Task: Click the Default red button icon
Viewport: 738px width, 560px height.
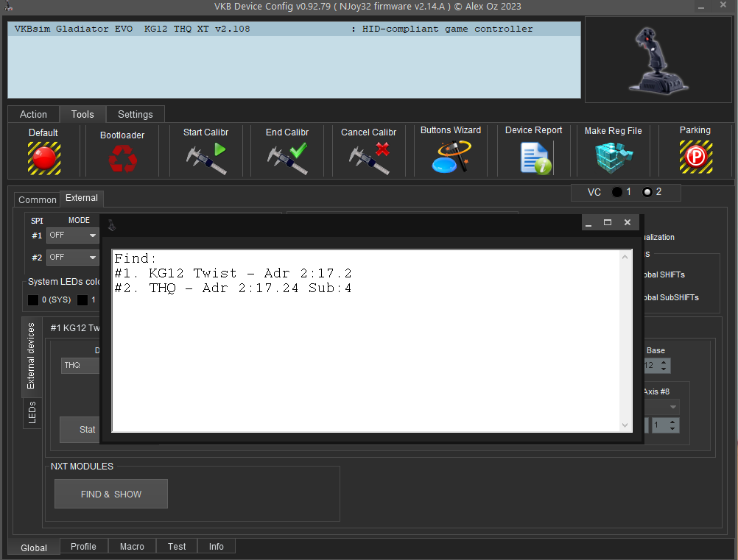Action: coord(43,158)
